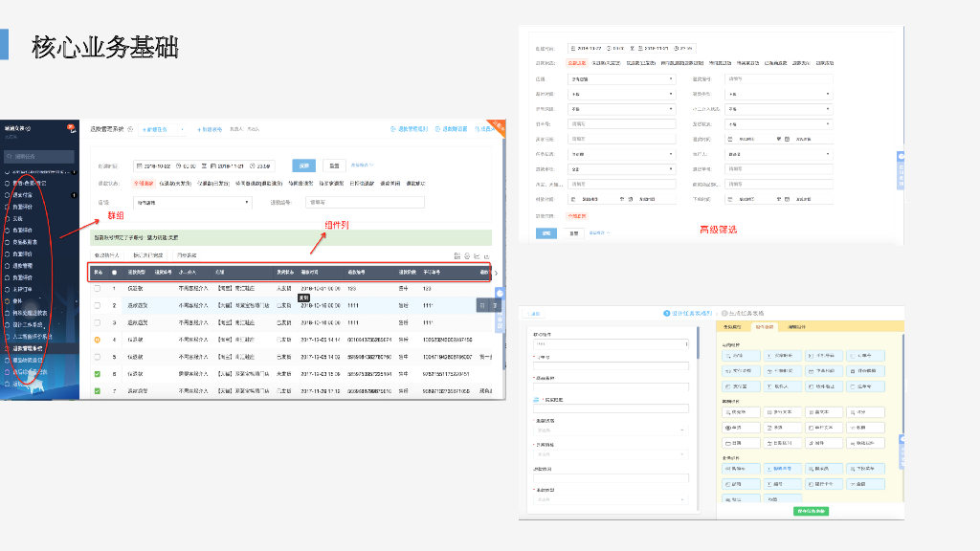Screen dimensions: 980x551
Task: Click the blue floating widget right of the order table
Action: pos(499,294)
